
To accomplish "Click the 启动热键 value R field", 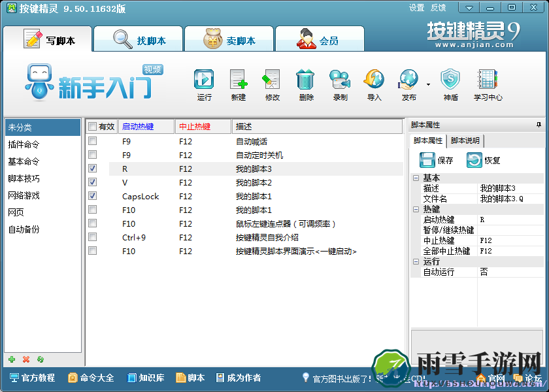I will click(x=510, y=220).
